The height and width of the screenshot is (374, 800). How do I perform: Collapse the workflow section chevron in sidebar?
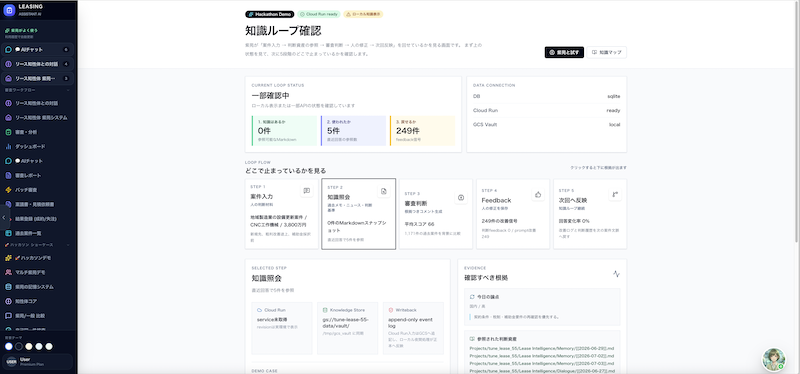pos(69,90)
